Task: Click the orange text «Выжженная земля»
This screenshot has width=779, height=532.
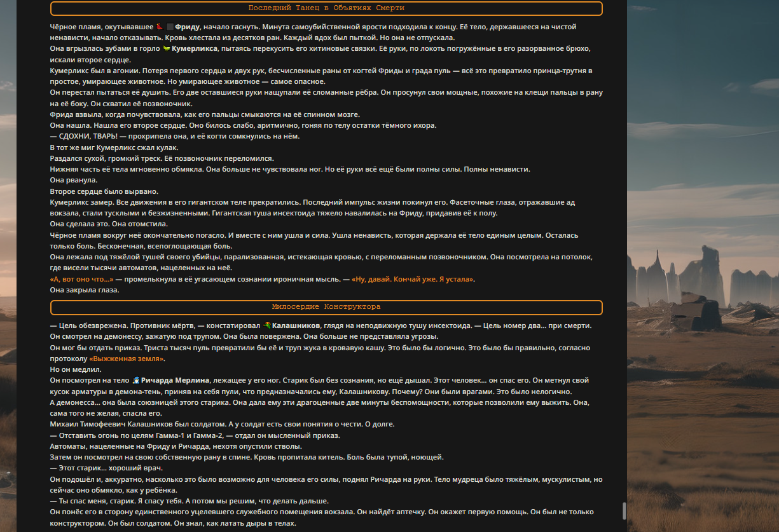Action: [x=127, y=358]
